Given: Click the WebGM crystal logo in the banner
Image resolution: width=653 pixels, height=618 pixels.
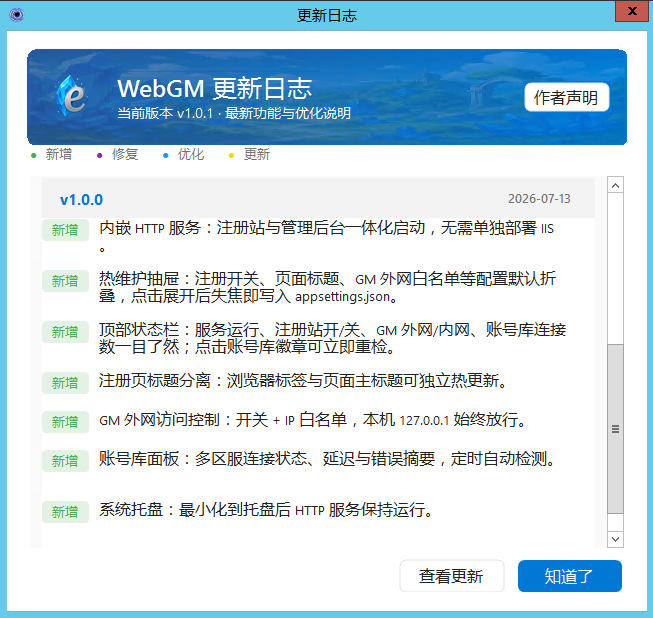Looking at the screenshot, I should coord(71,96).
